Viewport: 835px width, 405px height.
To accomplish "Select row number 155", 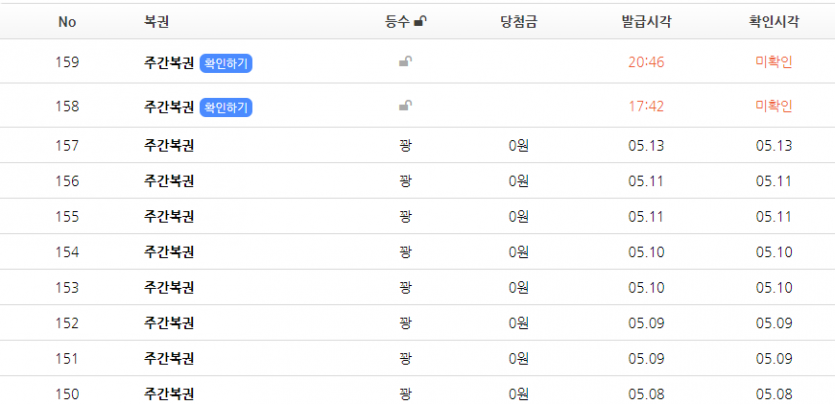I will (67, 217).
